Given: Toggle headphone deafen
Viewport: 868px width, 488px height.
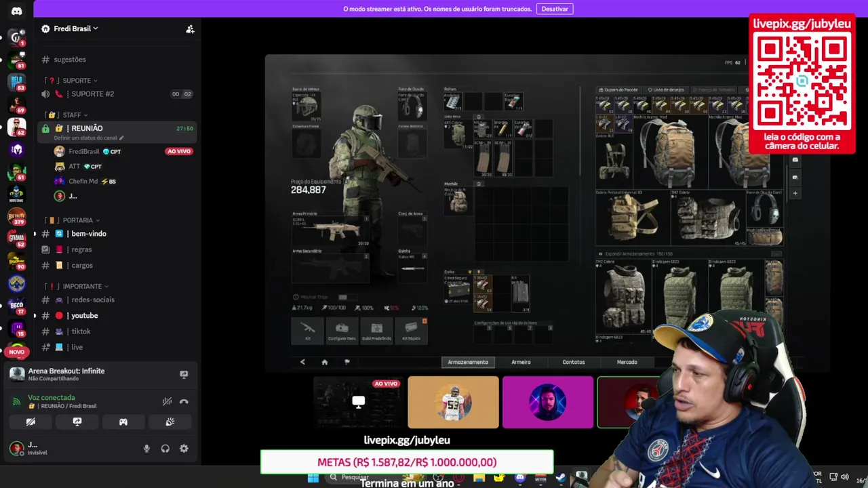Looking at the screenshot, I should coord(165,449).
